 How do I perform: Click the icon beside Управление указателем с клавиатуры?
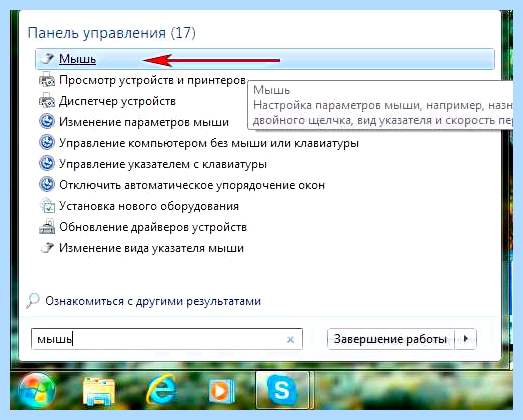click(47, 164)
